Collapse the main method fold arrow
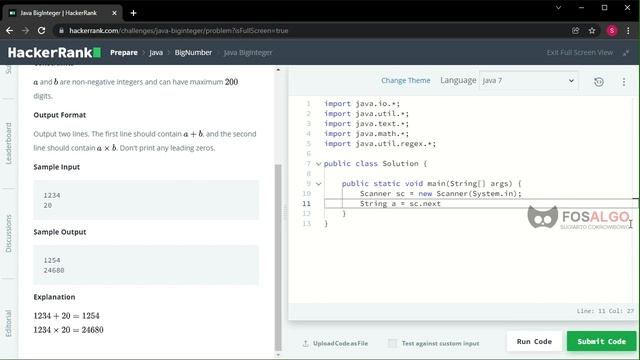The height and width of the screenshot is (360, 640). pyautogui.click(x=318, y=184)
